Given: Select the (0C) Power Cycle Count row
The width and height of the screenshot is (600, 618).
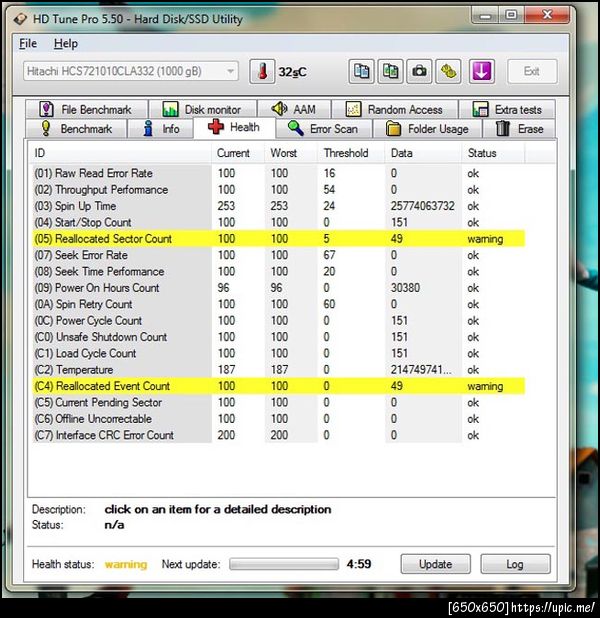Looking at the screenshot, I should pyautogui.click(x=279, y=320).
